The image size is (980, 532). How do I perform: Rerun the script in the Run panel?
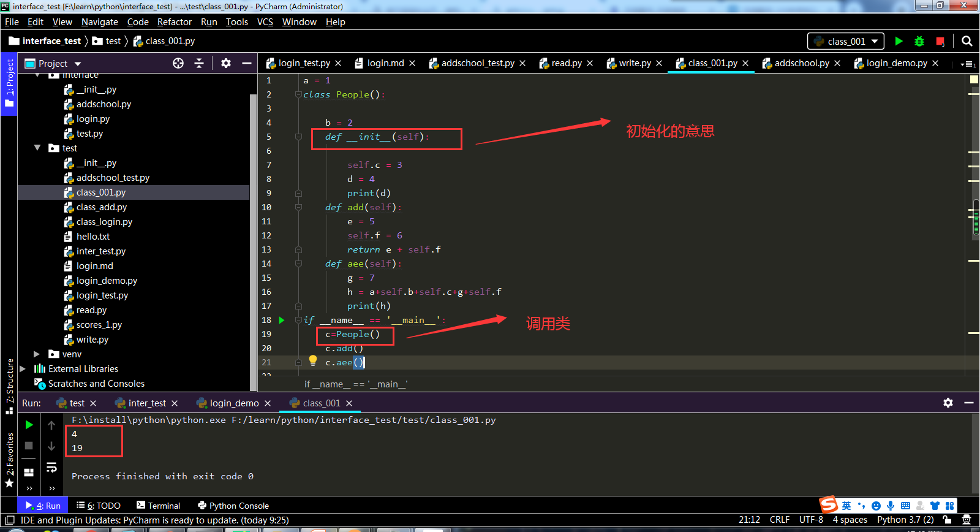click(29, 425)
